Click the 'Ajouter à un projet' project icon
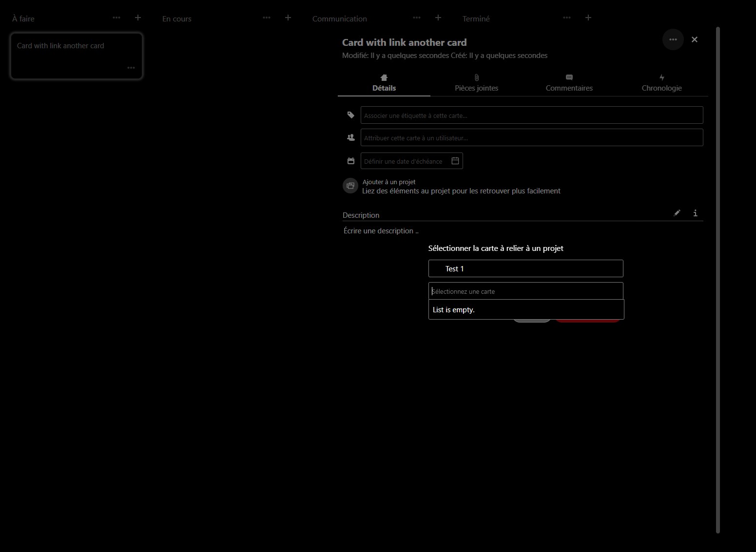Screen dimensions: 756x552 click(350, 186)
